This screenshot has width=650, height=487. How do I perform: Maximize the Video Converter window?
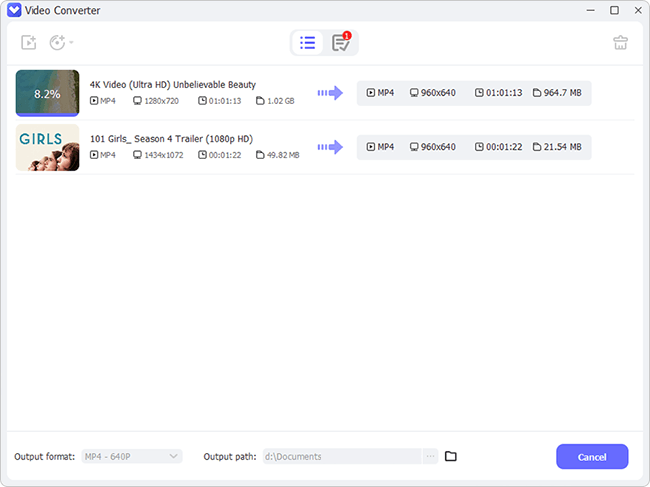point(614,10)
